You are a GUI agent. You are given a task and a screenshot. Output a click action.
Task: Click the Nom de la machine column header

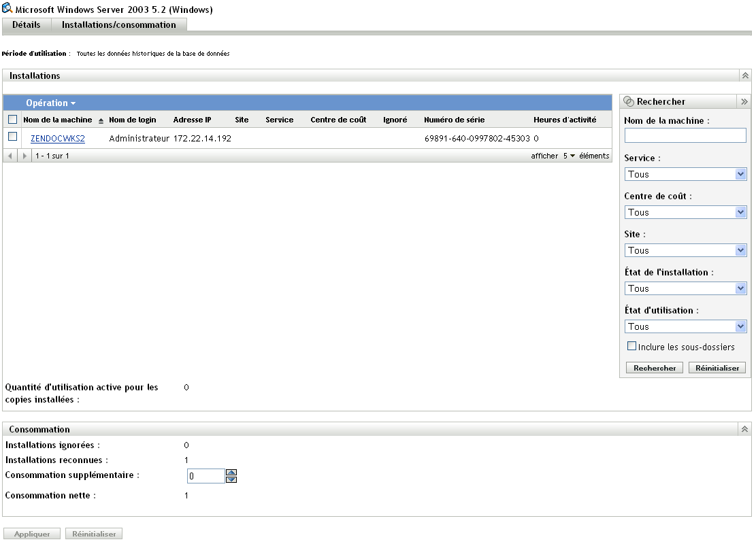pos(57,120)
